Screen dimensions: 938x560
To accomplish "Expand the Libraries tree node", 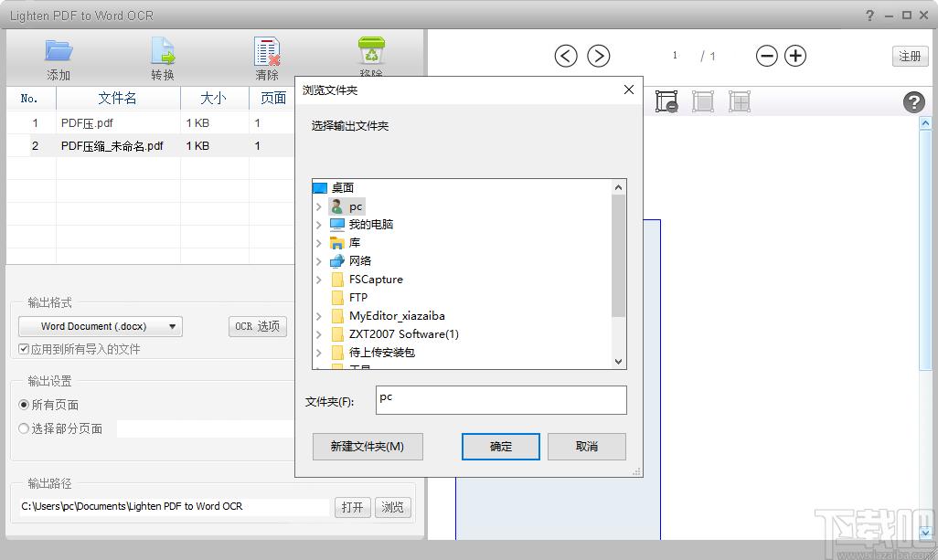I will pos(319,243).
